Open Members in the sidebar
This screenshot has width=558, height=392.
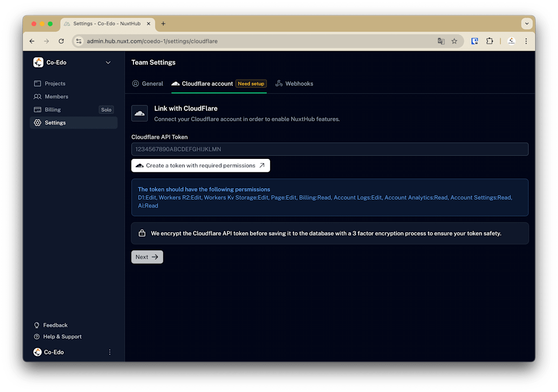click(x=73, y=97)
